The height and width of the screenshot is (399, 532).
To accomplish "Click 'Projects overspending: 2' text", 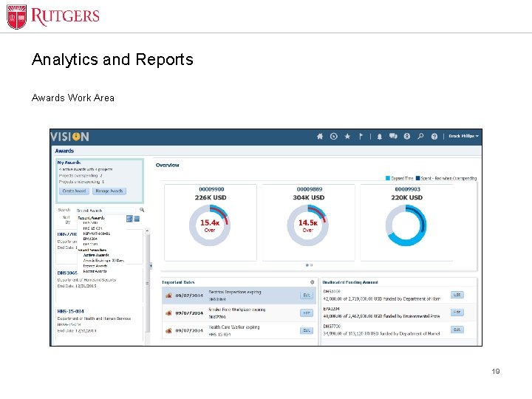I will point(81,175).
